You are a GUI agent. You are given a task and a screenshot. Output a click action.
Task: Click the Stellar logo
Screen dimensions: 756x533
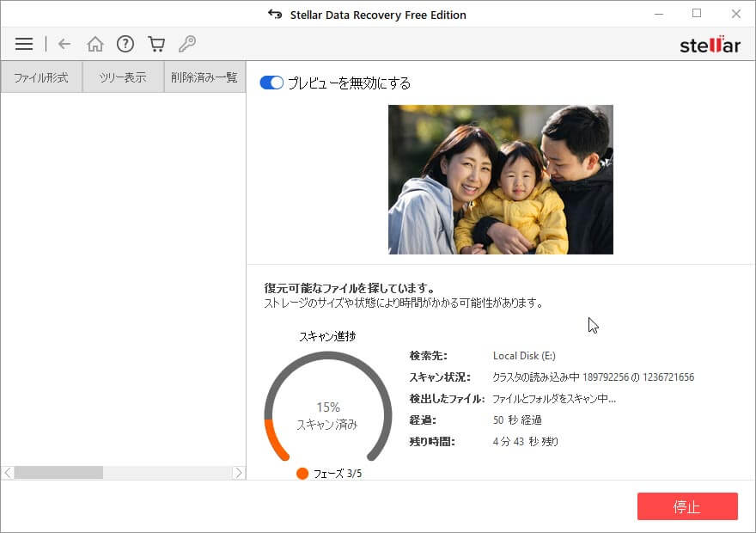[x=710, y=45]
